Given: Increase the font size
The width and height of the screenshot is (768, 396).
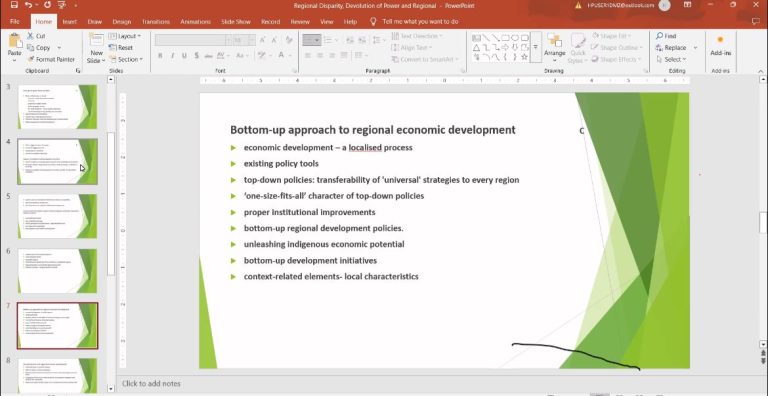Looking at the screenshot, I should pos(263,40).
